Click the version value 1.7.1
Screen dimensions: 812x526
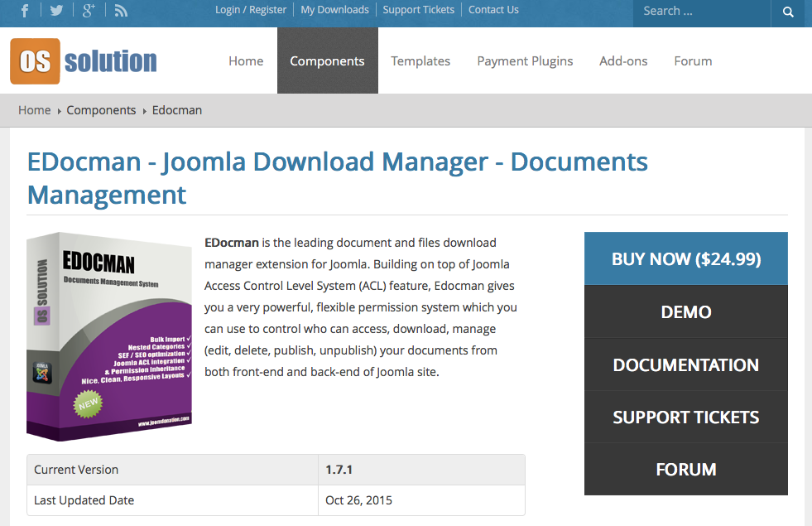click(x=339, y=470)
